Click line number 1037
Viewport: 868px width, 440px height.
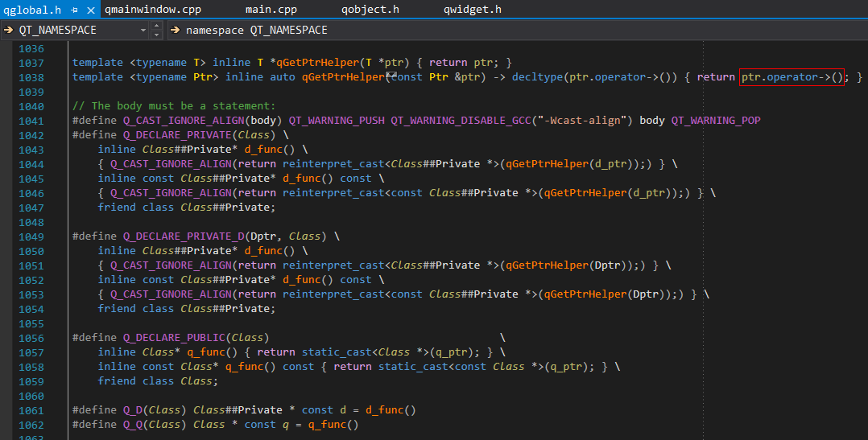coord(31,63)
